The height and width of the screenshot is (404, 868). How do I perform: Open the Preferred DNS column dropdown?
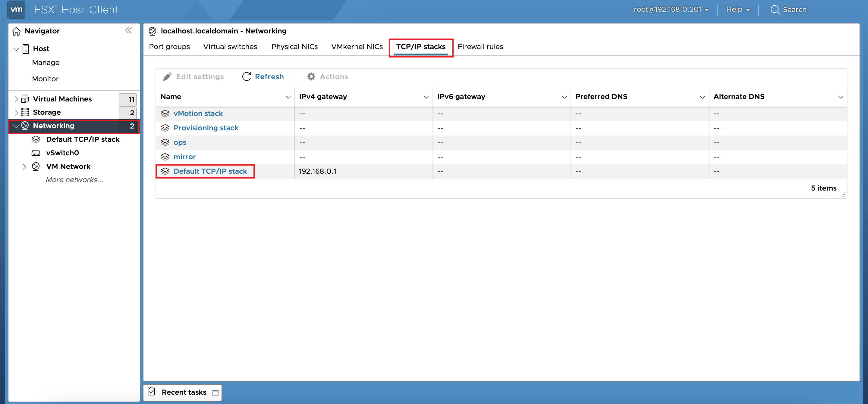tap(702, 97)
